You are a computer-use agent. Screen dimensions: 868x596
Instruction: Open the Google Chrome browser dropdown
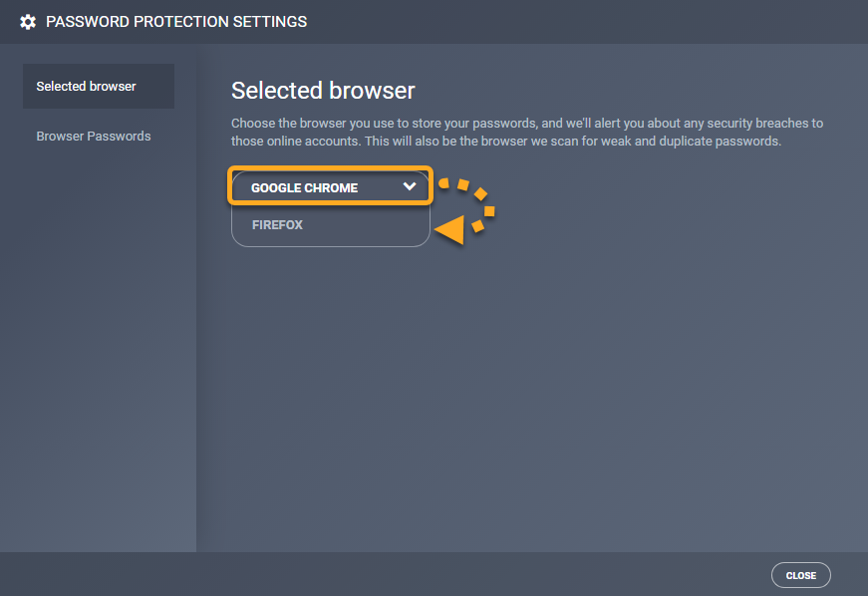click(x=331, y=187)
